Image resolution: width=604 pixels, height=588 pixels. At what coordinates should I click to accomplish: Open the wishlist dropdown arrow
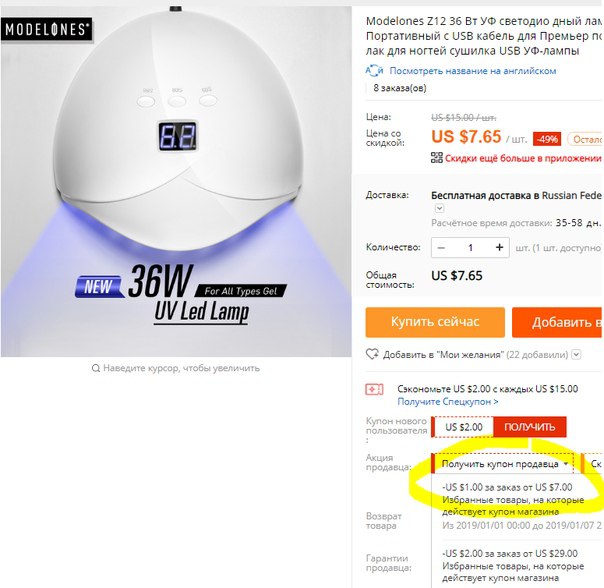point(576,354)
